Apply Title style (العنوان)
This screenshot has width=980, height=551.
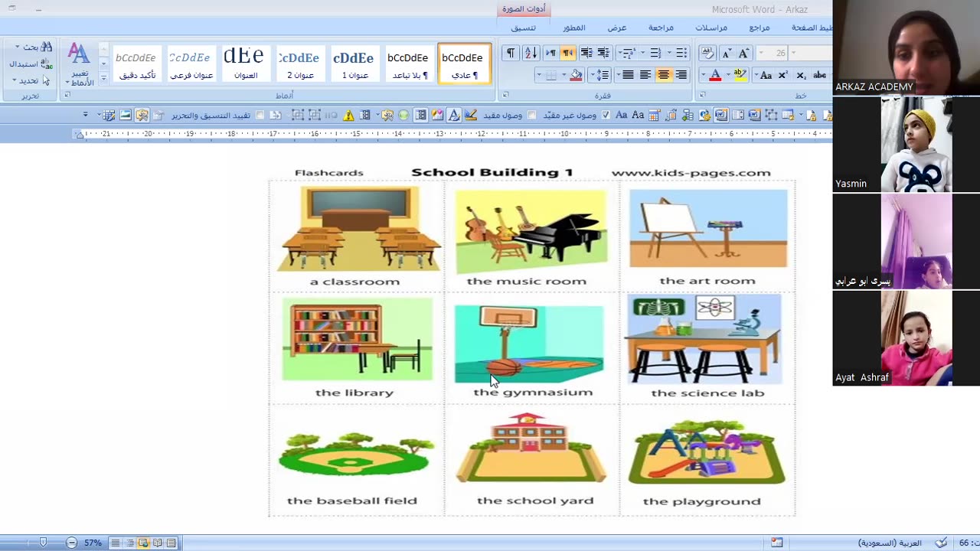245,63
